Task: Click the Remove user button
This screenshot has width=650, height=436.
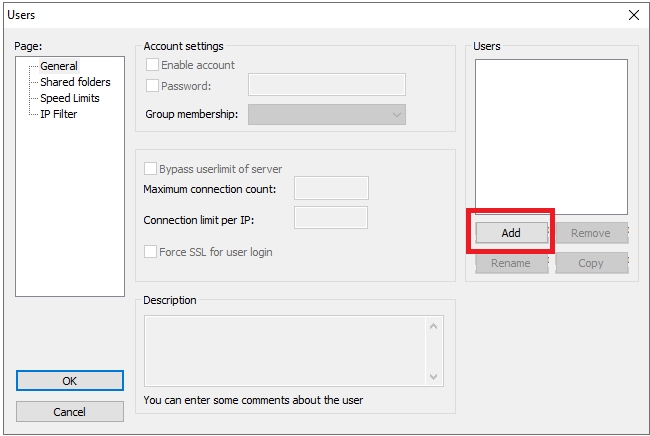Action: [x=590, y=233]
